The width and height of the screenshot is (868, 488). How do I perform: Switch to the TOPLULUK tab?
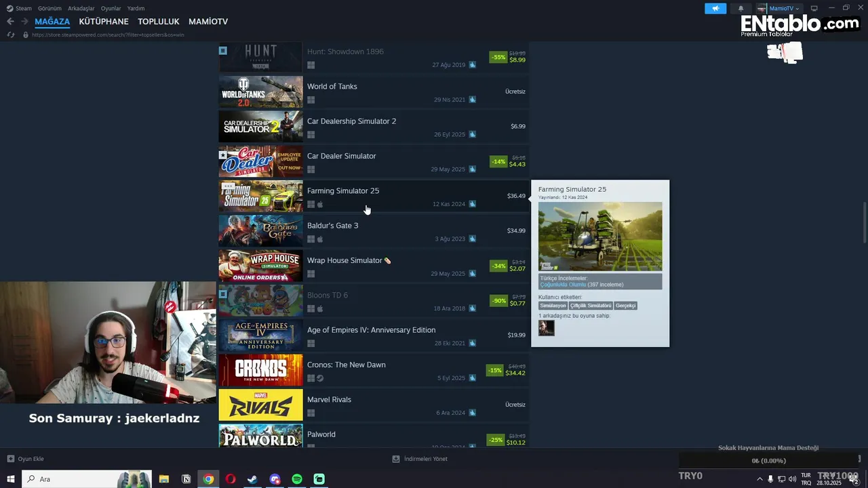pyautogui.click(x=159, y=22)
